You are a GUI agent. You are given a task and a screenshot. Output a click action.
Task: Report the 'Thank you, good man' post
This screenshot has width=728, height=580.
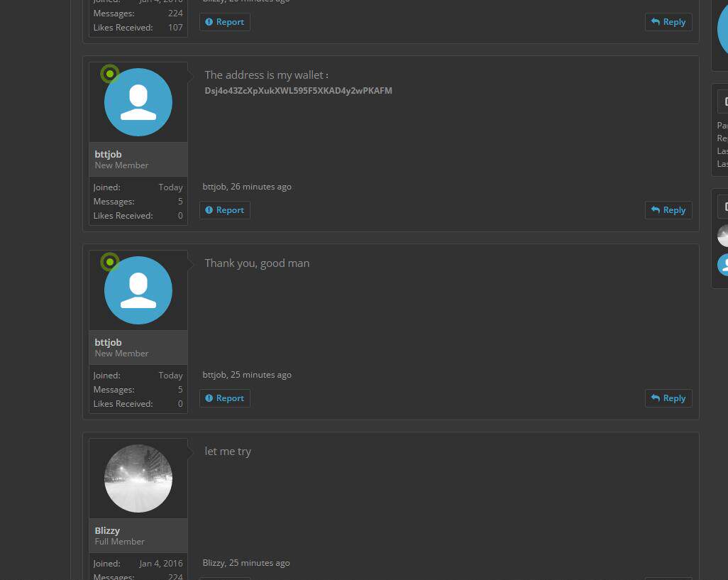pos(225,398)
